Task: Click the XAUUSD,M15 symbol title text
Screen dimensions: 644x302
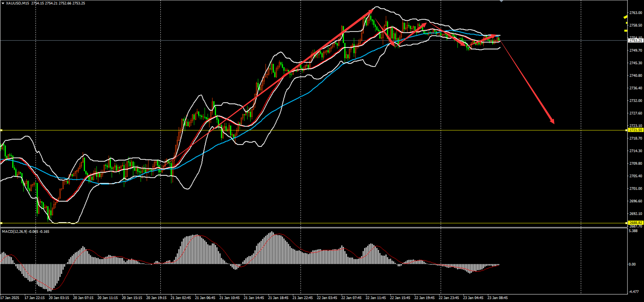Action: [x=17, y=3]
